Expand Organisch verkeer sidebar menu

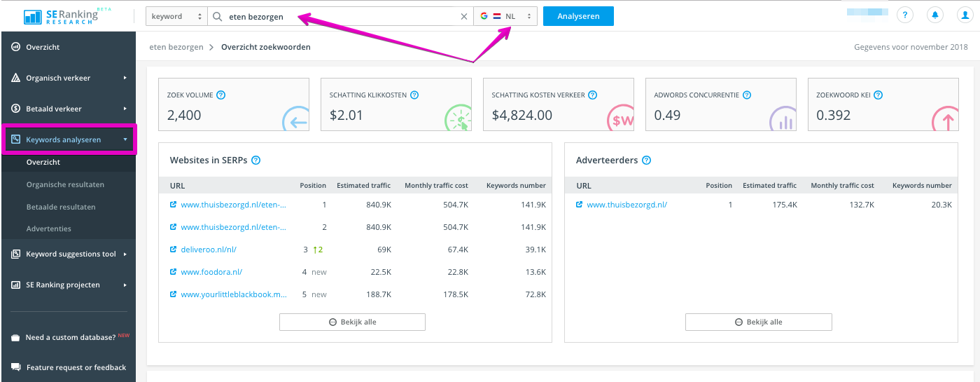[68, 78]
